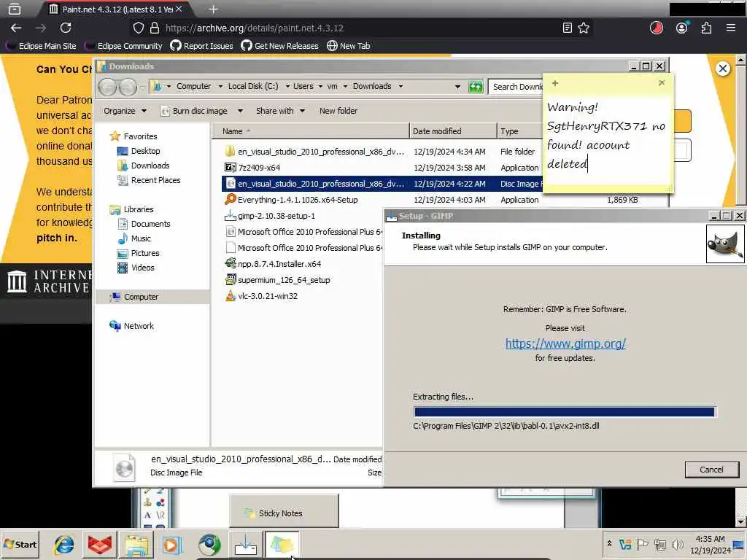Sort files by the Name column
The width and height of the screenshot is (747, 560).
(x=310, y=131)
